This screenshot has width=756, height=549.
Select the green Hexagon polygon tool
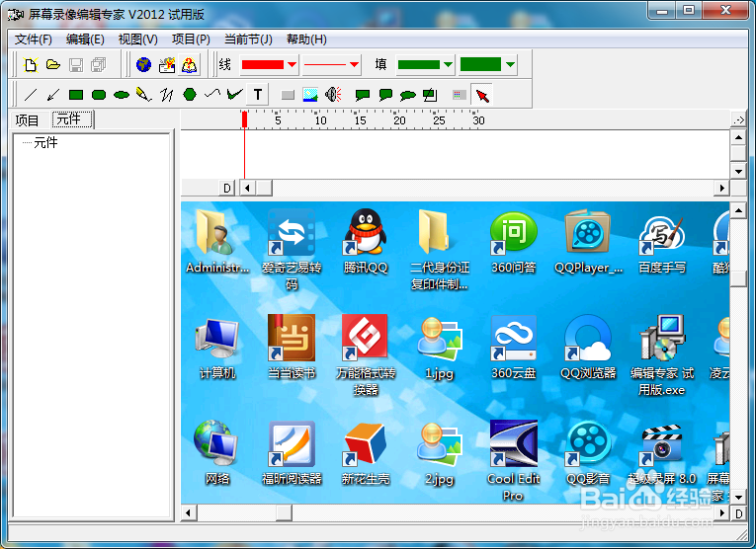(x=190, y=95)
